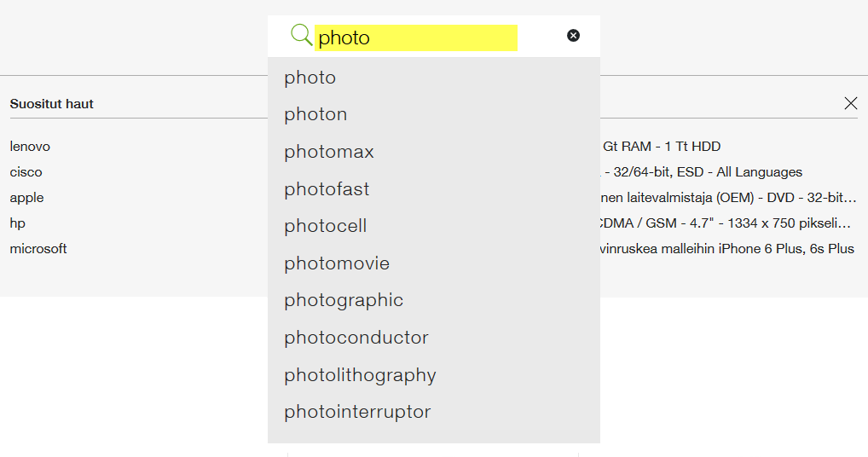Screen dimensions: 868x457
Task: Click the green magnifying glass search icon
Action: pyautogui.click(x=301, y=36)
